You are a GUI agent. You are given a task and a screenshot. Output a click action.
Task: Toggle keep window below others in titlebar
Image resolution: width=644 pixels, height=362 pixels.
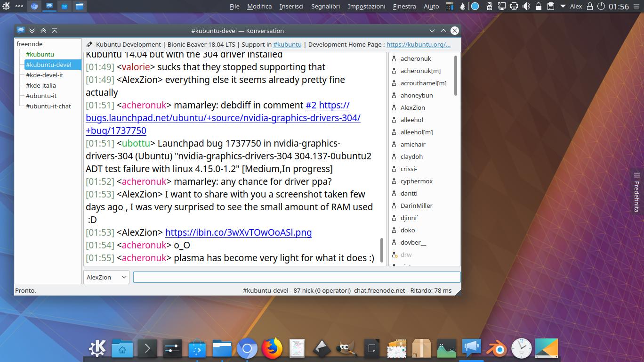click(x=32, y=30)
